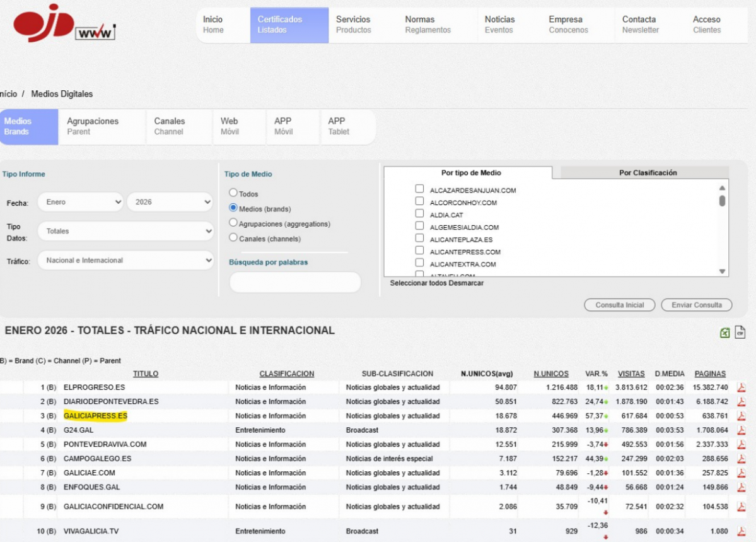Expand the year dropdown showing 2026
The width and height of the screenshot is (756, 542).
point(170,202)
